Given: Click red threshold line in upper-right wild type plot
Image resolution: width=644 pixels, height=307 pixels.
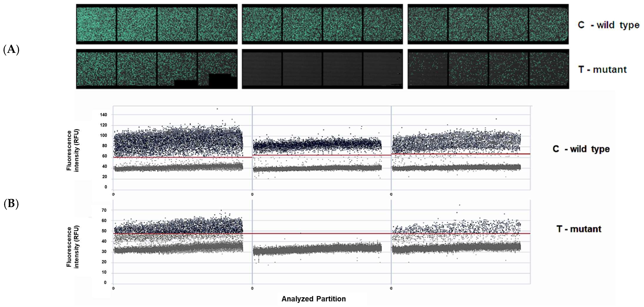Looking at the screenshot, I should point(461,154).
